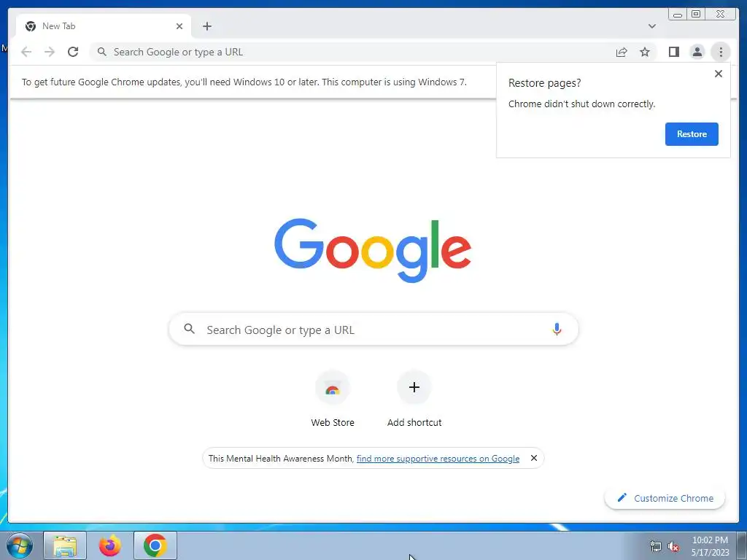This screenshot has height=560, width=747.
Task: Close the New Tab tab
Action: point(179,26)
